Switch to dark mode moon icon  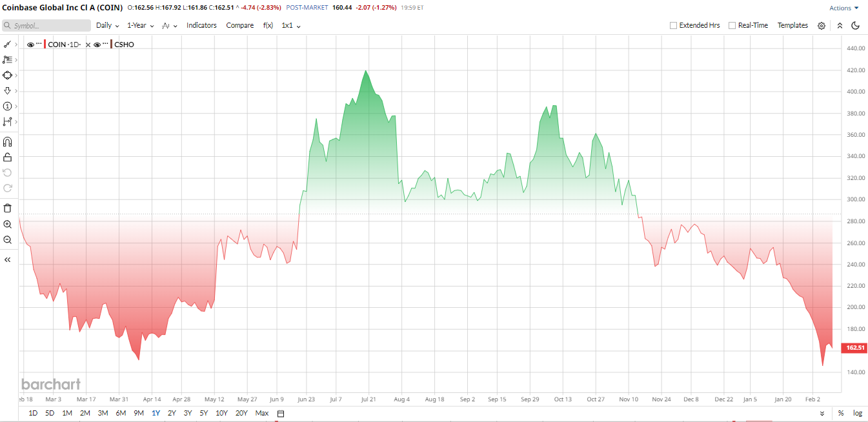[856, 26]
